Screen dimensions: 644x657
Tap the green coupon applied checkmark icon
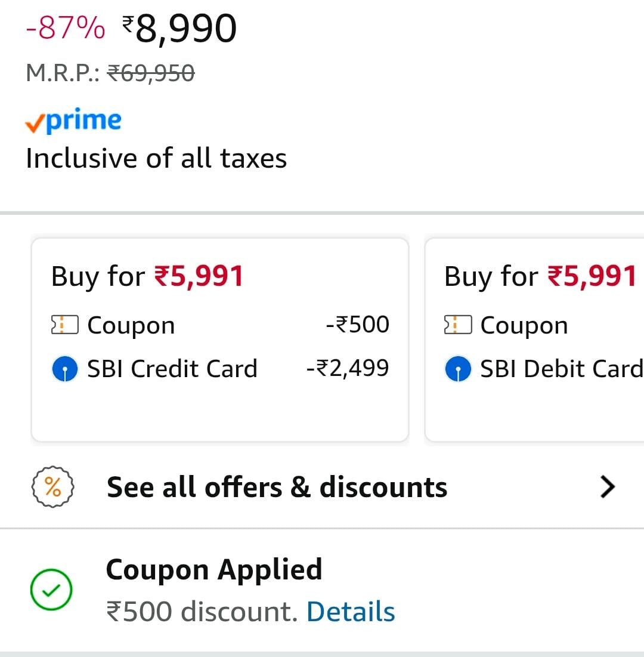(x=52, y=590)
